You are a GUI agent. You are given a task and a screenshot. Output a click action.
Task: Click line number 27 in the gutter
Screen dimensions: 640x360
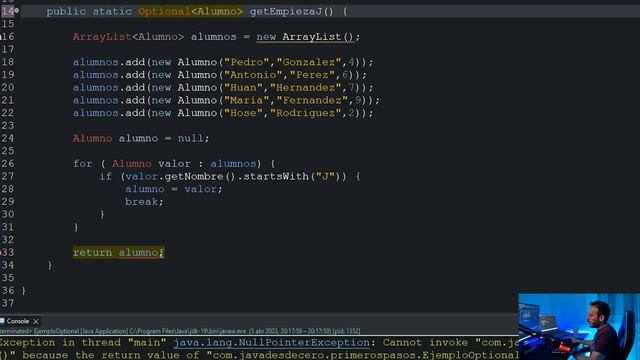pyautogui.click(x=7, y=176)
